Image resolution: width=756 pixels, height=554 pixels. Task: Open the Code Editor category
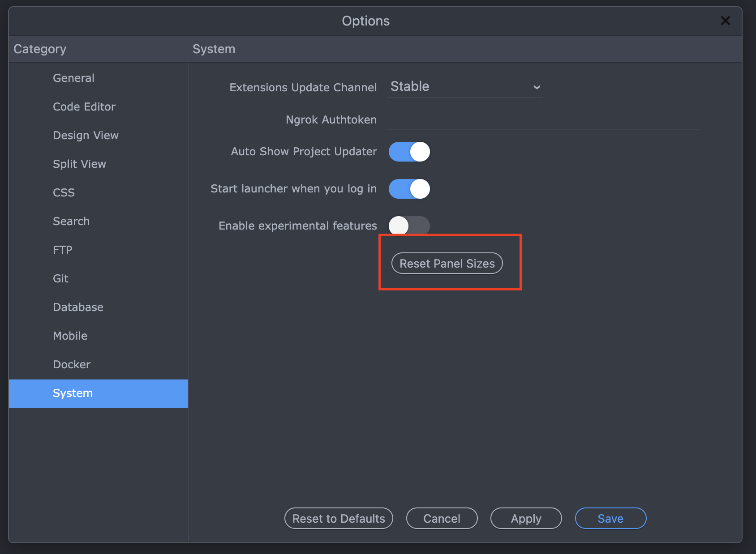coord(84,107)
